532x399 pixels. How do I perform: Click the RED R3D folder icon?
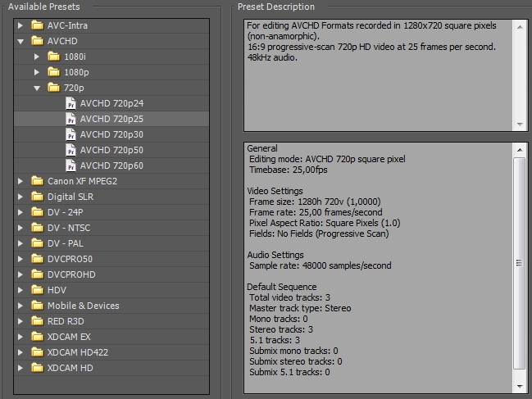38,321
